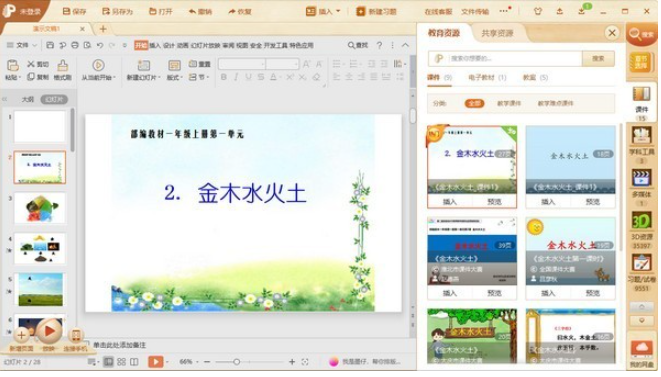The width and height of the screenshot is (661, 377).
Task: Click the zoom in plus button
Action: (292, 362)
